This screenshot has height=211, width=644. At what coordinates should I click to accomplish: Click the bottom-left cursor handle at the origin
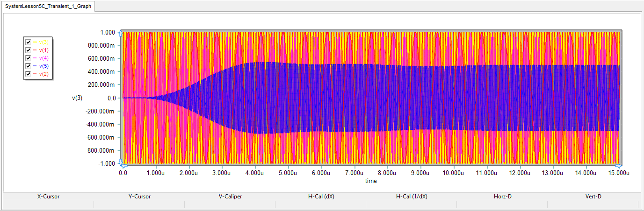click(121, 163)
